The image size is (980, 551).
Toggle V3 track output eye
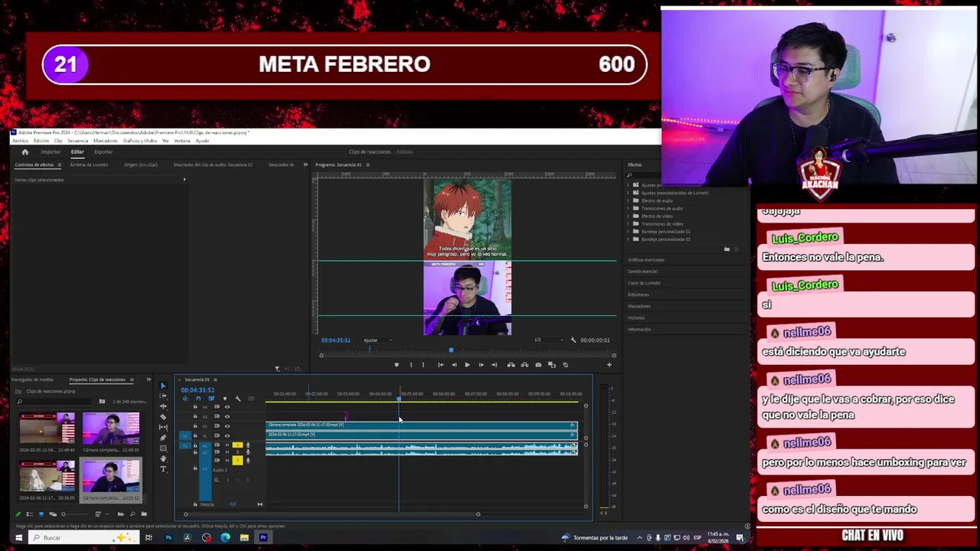point(227,416)
